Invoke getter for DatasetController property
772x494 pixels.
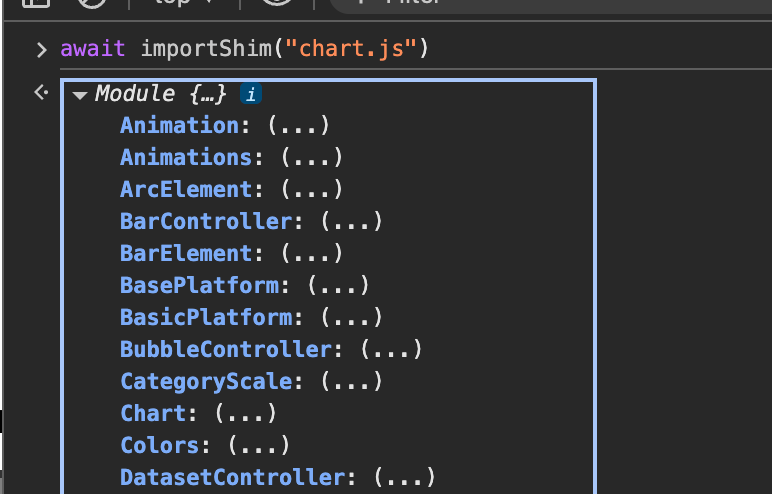[x=404, y=478]
